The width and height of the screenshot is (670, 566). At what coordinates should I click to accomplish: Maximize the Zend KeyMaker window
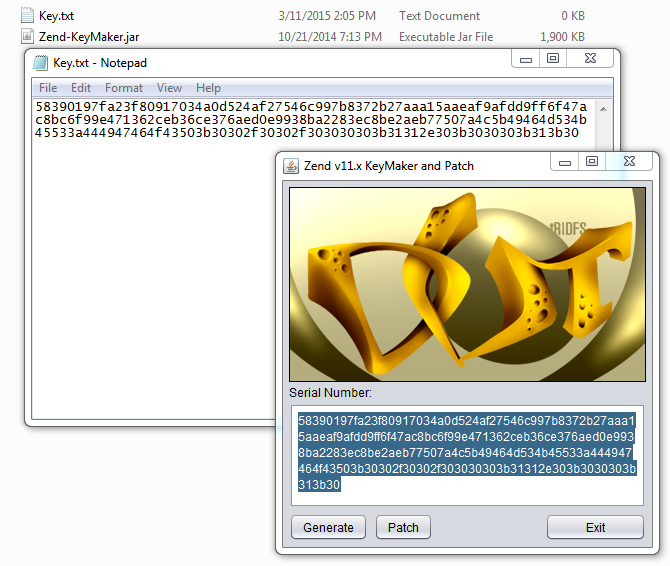point(592,161)
